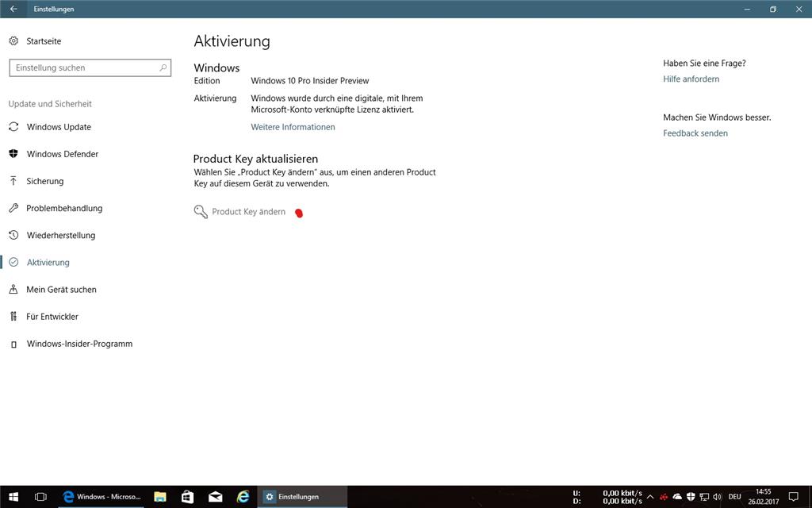Restore down the Einstellungen window
This screenshot has width=812, height=508.
click(773, 9)
